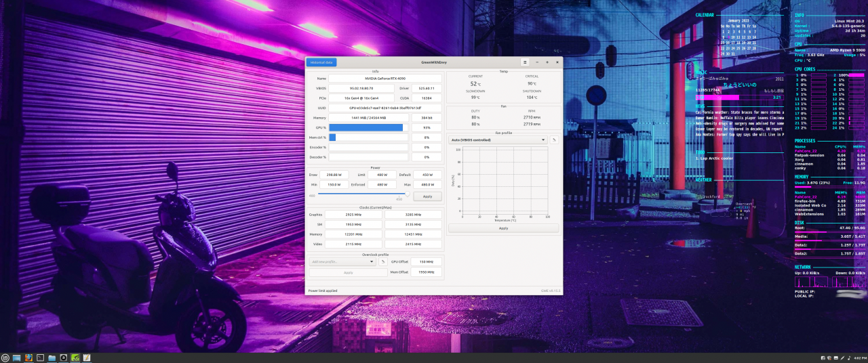
Task: Click the overclock profile edit pencil icon
Action: click(x=382, y=261)
